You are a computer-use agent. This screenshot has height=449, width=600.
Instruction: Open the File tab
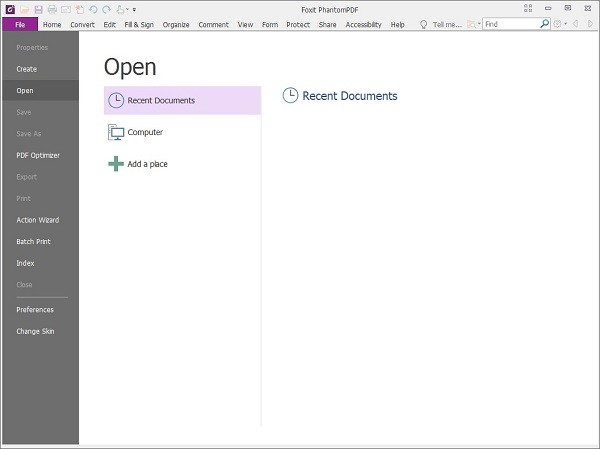coord(20,24)
